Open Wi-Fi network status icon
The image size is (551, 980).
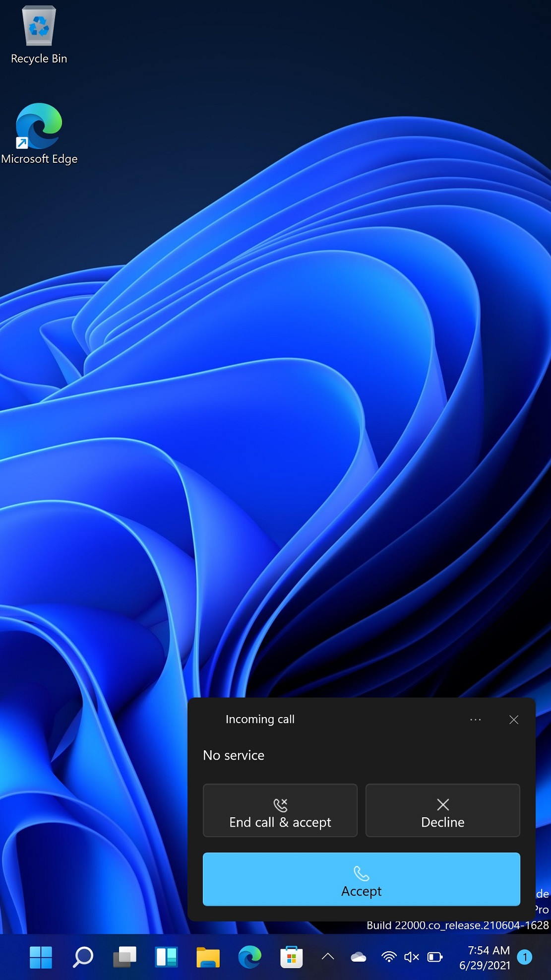pos(389,957)
